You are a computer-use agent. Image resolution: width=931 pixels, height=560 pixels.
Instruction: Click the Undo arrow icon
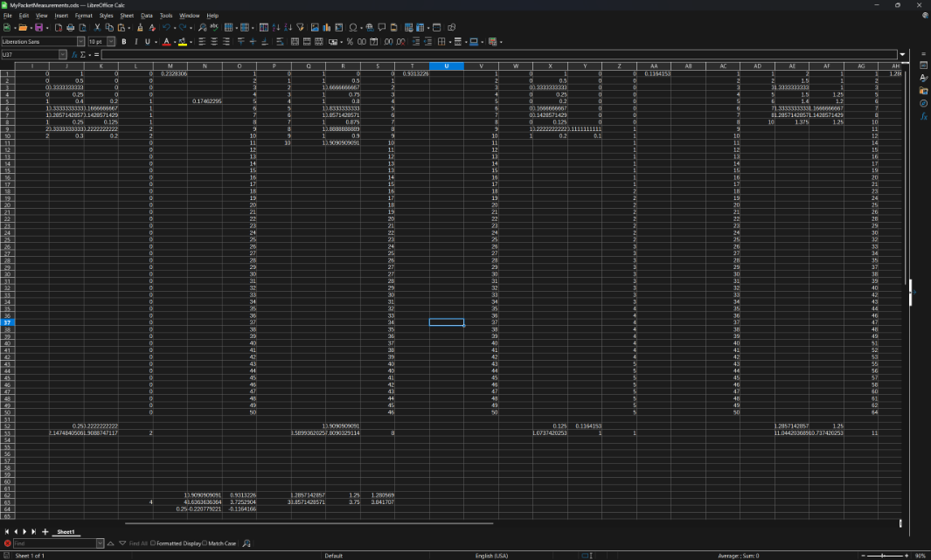pos(164,28)
